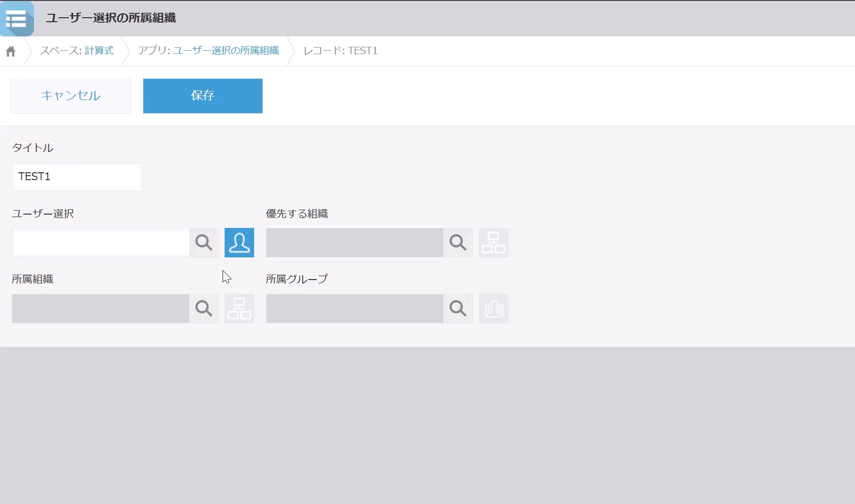Click the ユーザー選択の所属組織 header title
Viewport: 855px width, 504px height.
tap(111, 18)
